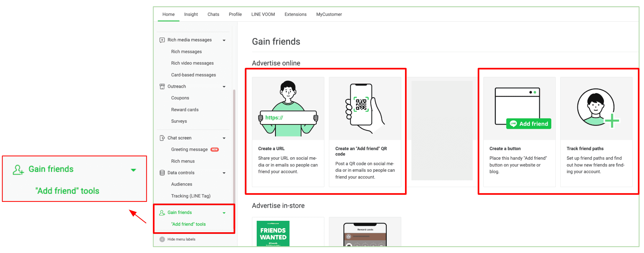Click the Set up friend paths description
Viewport: 644px width, 253px height.
(596, 165)
